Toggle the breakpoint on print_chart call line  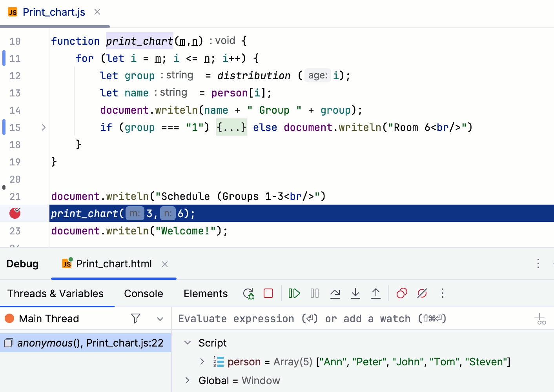[x=15, y=213]
